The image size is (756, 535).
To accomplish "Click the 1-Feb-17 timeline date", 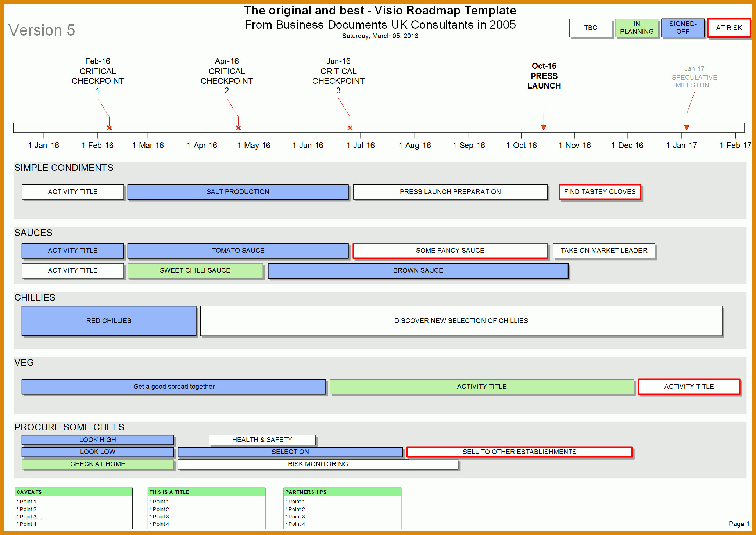I will pos(735,146).
